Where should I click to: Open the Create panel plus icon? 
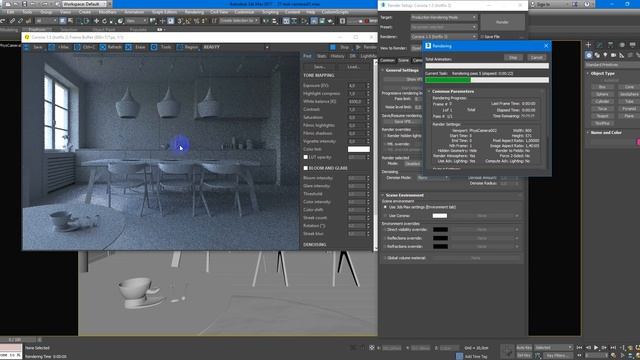[x=588, y=45]
